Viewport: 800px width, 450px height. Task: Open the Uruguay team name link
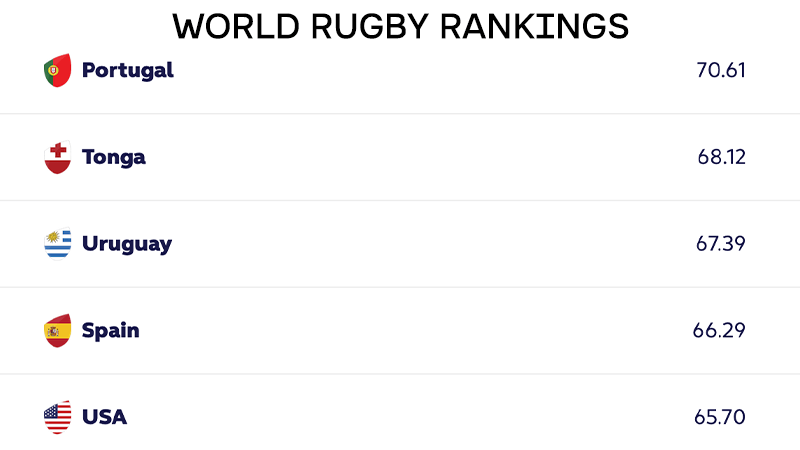coord(127,244)
